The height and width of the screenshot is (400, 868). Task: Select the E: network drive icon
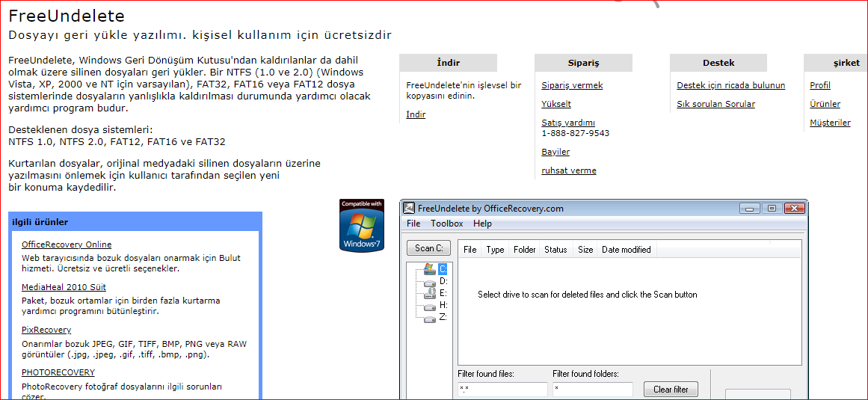pos(430,293)
